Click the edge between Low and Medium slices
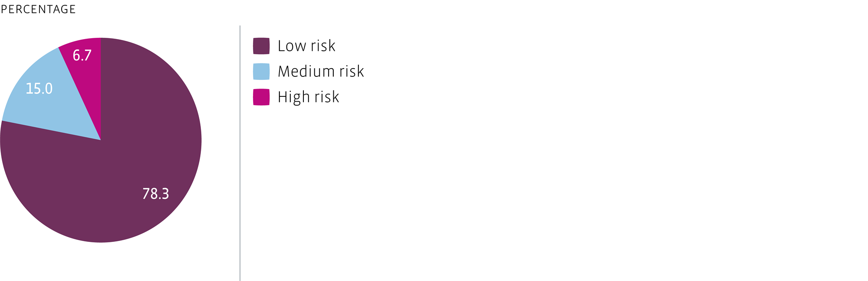Screen dimensions: 868x281 point(51,130)
